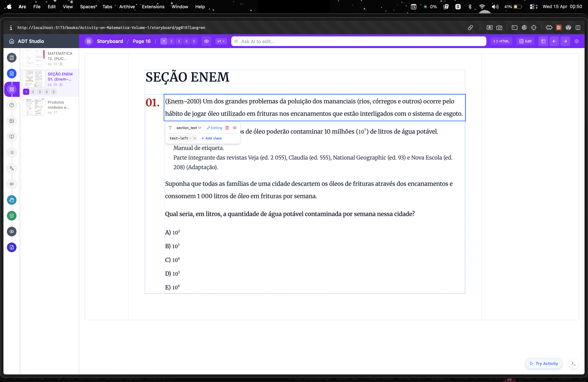Click the hand icon in the sidebar
This screenshot has width=588, height=382.
click(12, 200)
